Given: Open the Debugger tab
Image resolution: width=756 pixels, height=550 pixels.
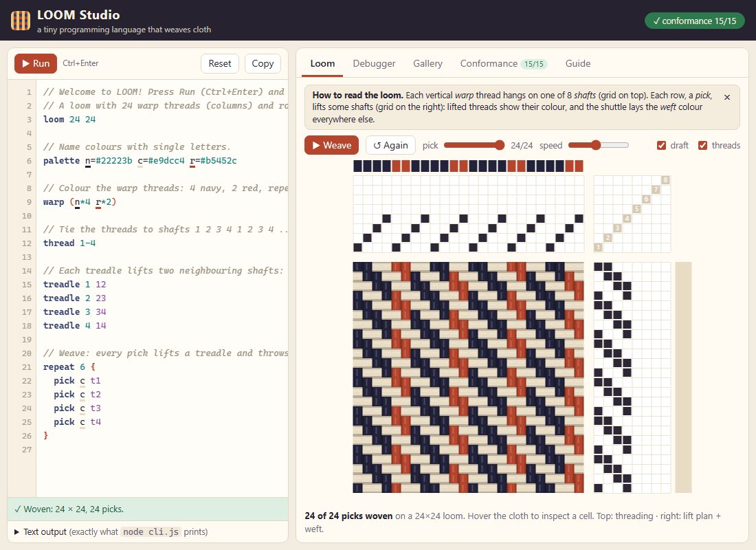Looking at the screenshot, I should (x=374, y=64).
